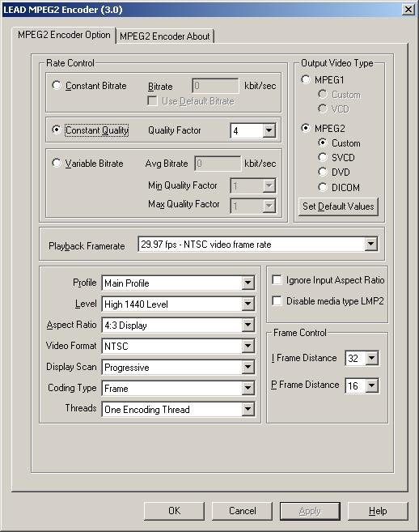Open the Playback Framerate dropdown
Viewport: 419px width, 532px height.
(370, 244)
